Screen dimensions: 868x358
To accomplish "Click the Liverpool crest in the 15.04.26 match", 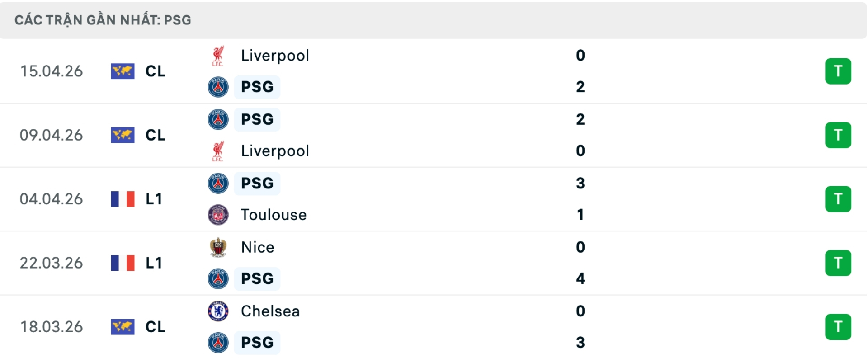I will (218, 56).
